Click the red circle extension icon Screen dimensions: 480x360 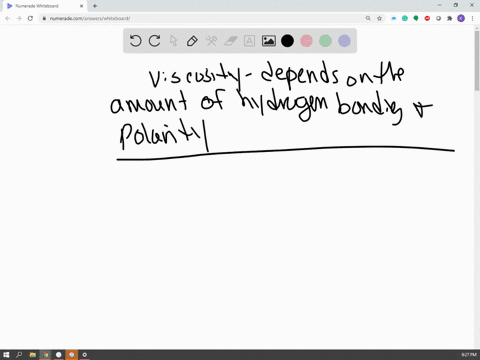click(427, 18)
